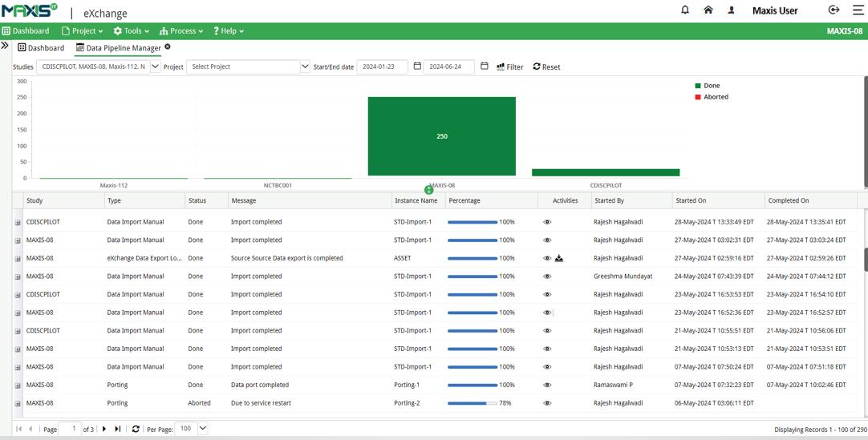Open the Tools menu
Image resolution: width=868 pixels, height=440 pixels.
[x=132, y=31]
